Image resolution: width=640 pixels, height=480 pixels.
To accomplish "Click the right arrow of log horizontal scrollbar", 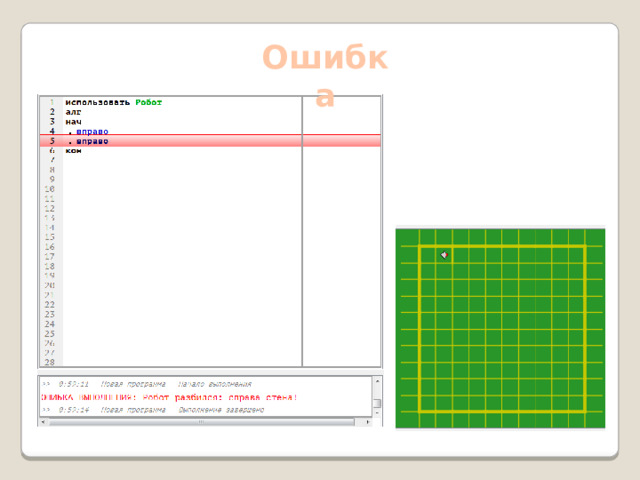I will 366,421.
